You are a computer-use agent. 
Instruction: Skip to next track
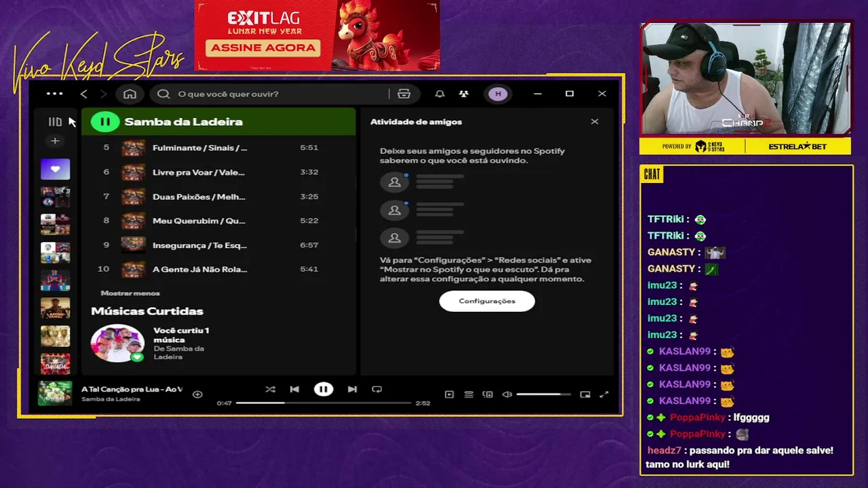pyautogui.click(x=352, y=389)
